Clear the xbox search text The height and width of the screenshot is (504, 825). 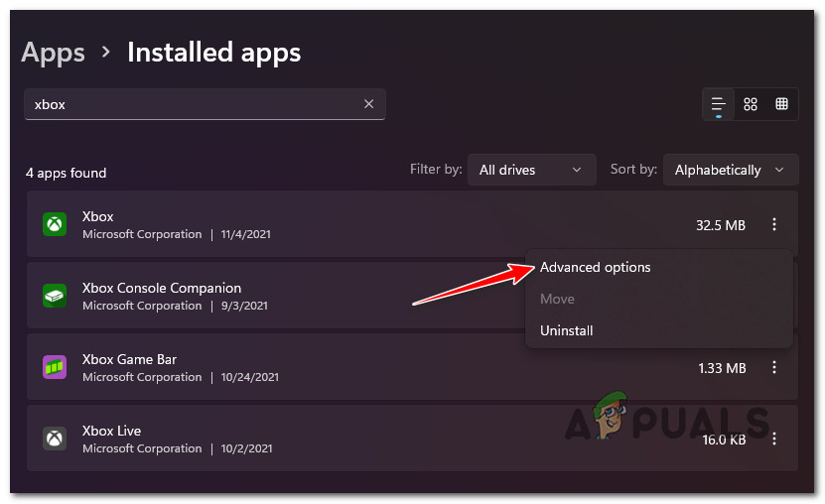[x=368, y=103]
